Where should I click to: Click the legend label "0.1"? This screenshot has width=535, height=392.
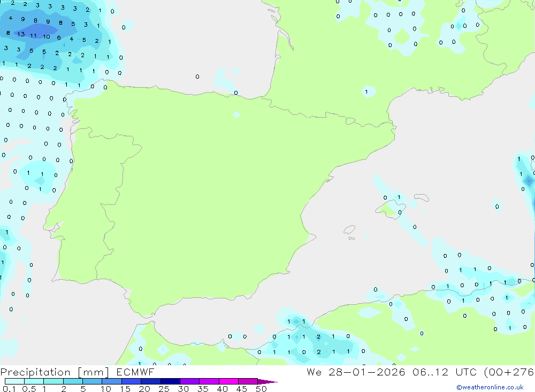9,389
